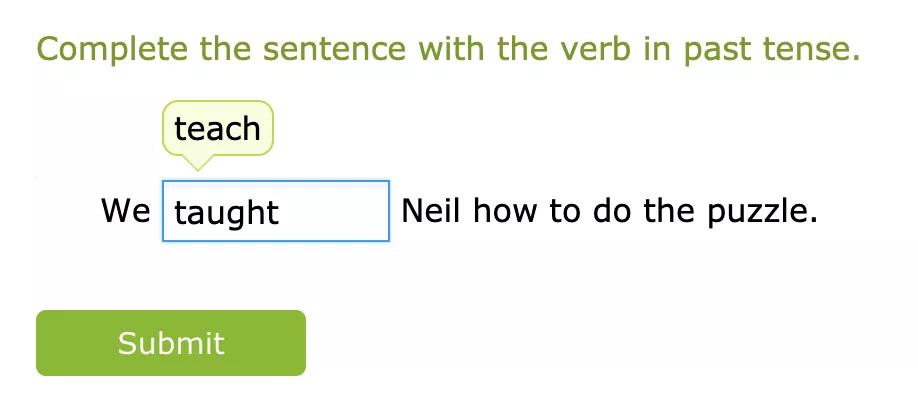The image size is (918, 418).
Task: Click the pointer tail under the teach bubble
Action: 197,163
